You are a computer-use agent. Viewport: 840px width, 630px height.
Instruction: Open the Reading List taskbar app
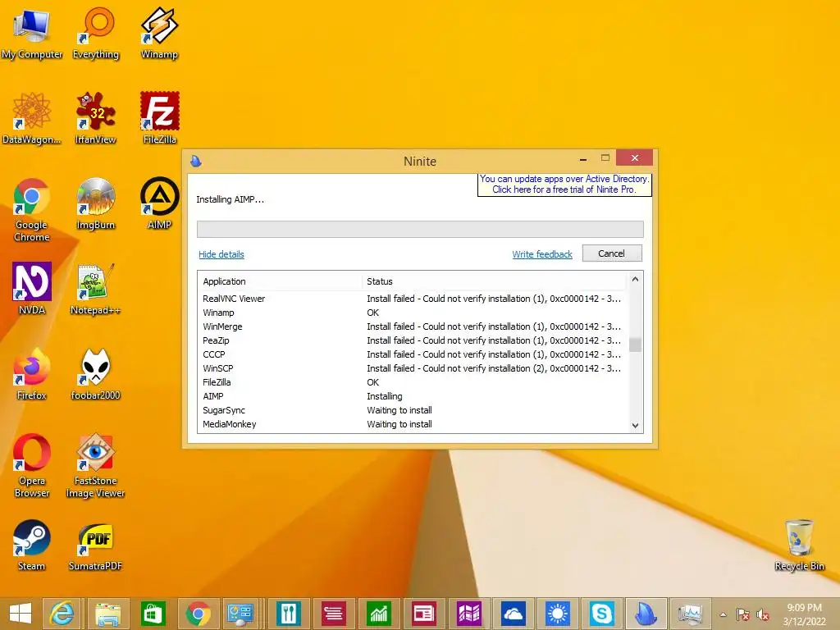click(333, 614)
